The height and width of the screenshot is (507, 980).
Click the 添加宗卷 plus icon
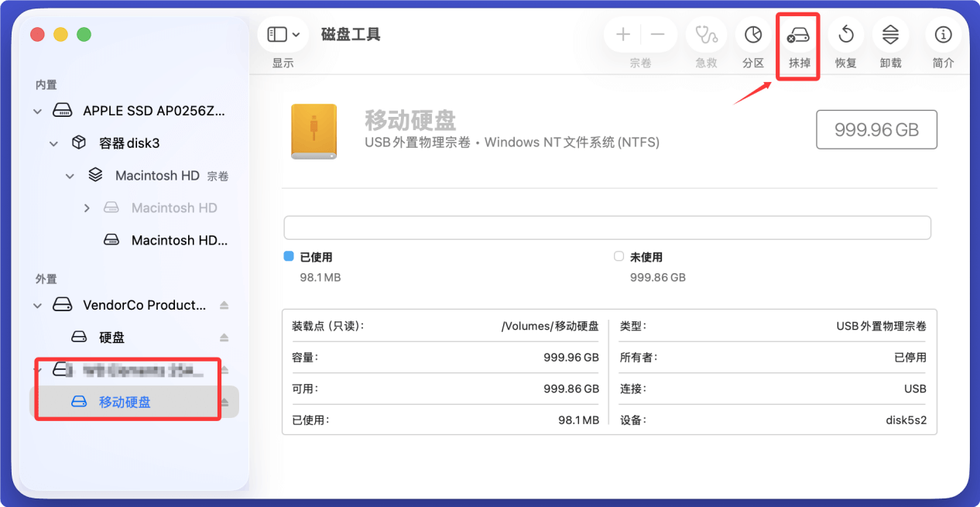pos(622,34)
